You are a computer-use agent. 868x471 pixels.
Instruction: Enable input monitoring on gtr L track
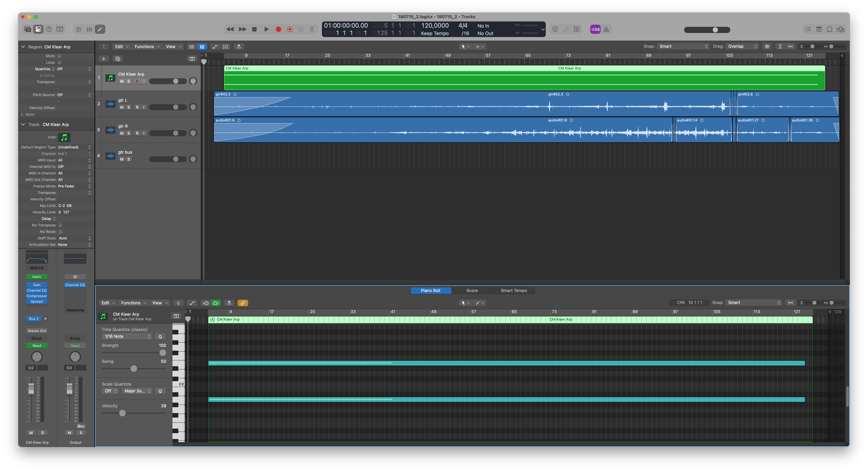144,107
